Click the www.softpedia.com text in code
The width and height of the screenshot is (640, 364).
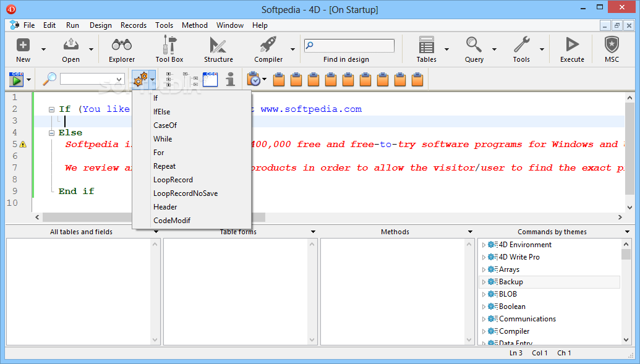311,109
